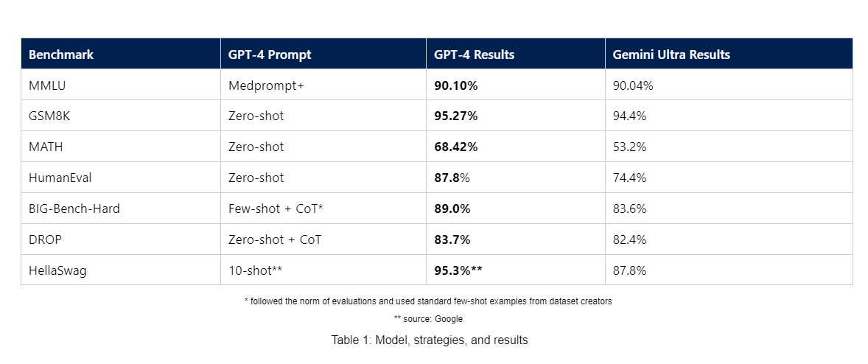Image resolution: width=868 pixels, height=364 pixels.
Task: Select the 90.04% Gemini Ultra result
Action: tap(633, 85)
